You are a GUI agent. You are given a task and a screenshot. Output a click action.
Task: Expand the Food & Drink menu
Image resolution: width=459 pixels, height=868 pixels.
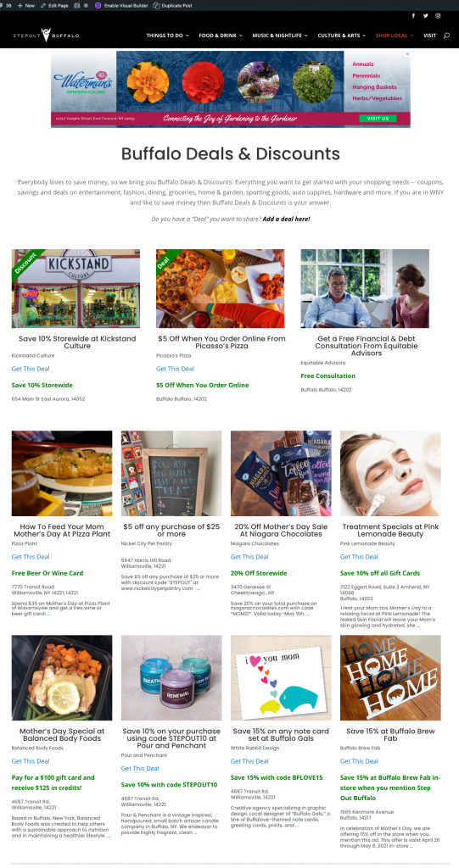221,36
